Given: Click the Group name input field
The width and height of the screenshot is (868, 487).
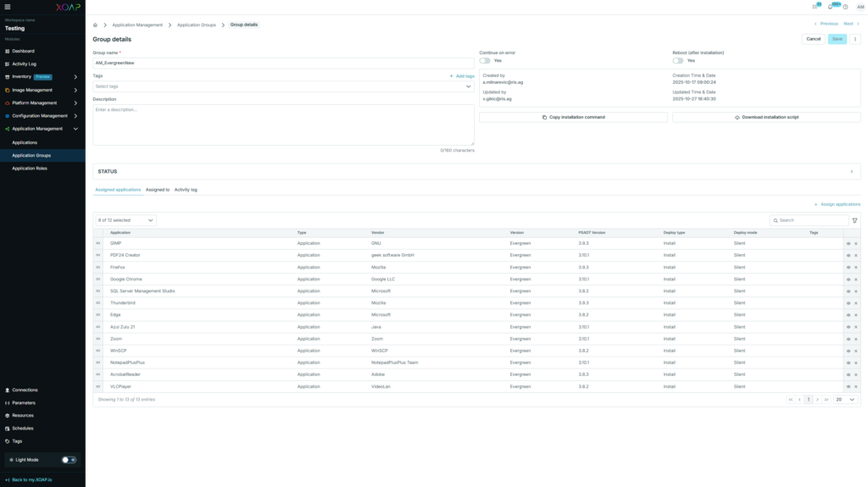Looking at the screenshot, I should pyautogui.click(x=283, y=63).
